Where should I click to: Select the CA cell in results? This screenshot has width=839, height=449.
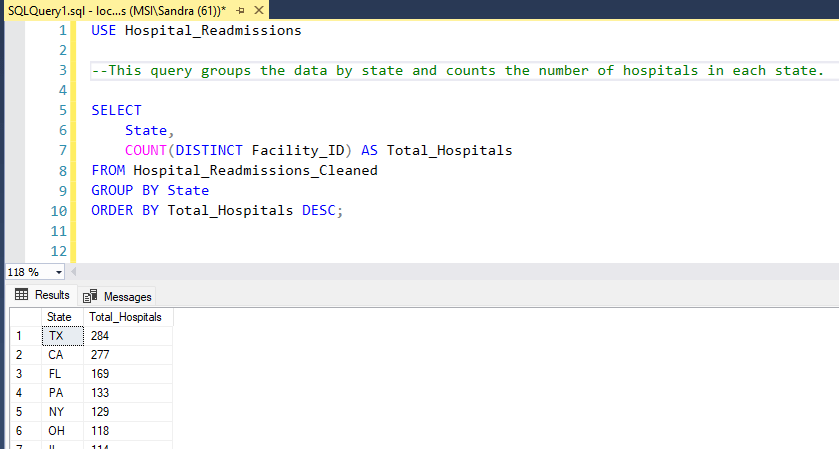[62, 355]
